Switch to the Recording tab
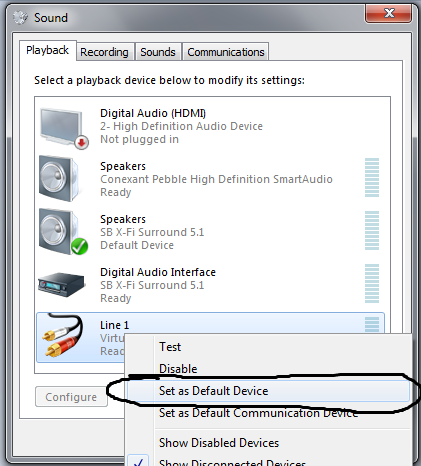Image resolution: width=421 pixels, height=466 pixels. coord(104,52)
